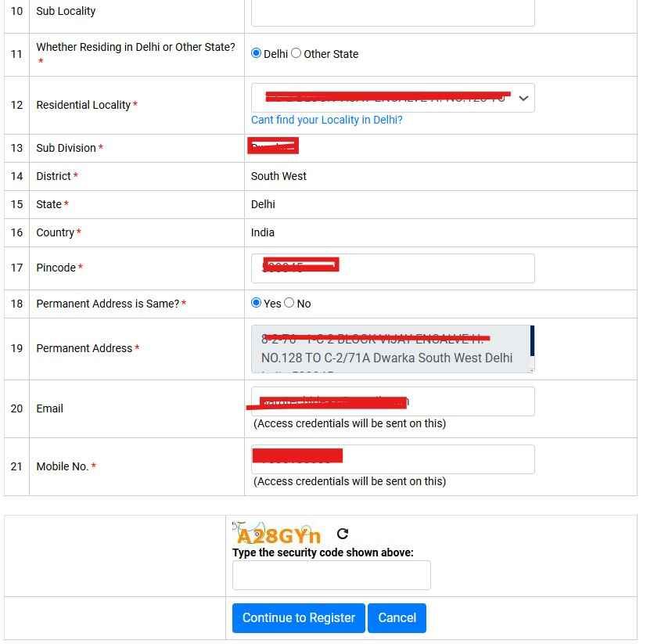
Task: Click the 'India' country value
Action: [262, 232]
